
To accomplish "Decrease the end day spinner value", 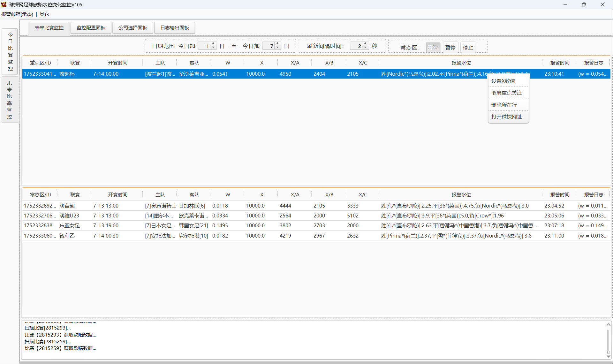I will click(278, 48).
